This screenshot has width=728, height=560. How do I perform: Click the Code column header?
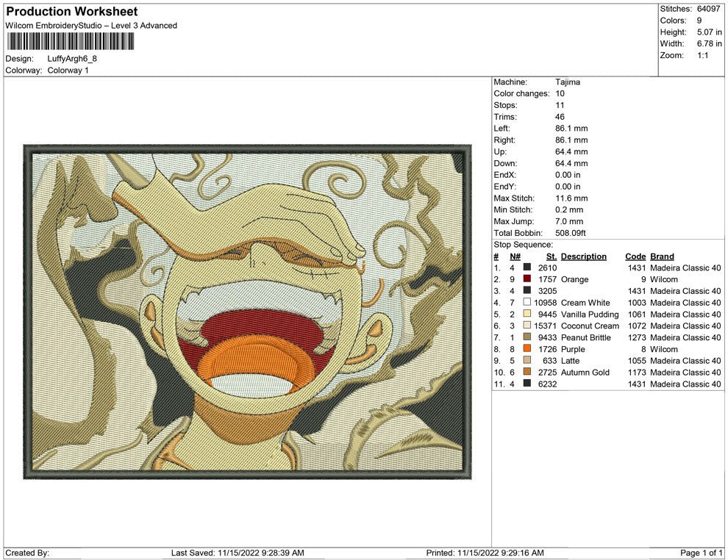(635, 256)
